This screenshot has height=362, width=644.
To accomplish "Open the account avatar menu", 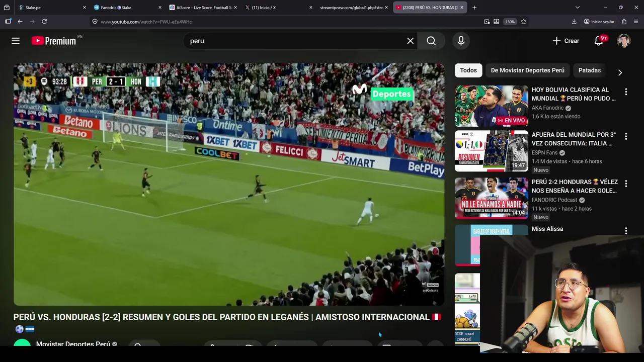I will point(624,41).
